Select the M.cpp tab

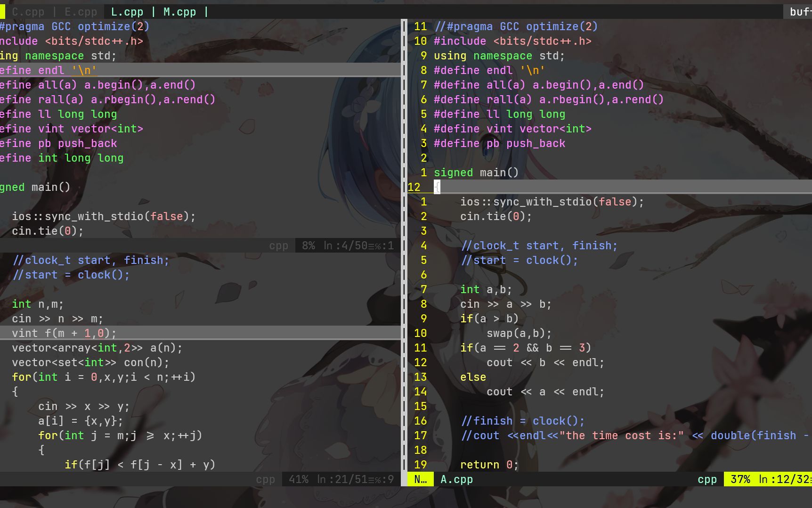[179, 11]
